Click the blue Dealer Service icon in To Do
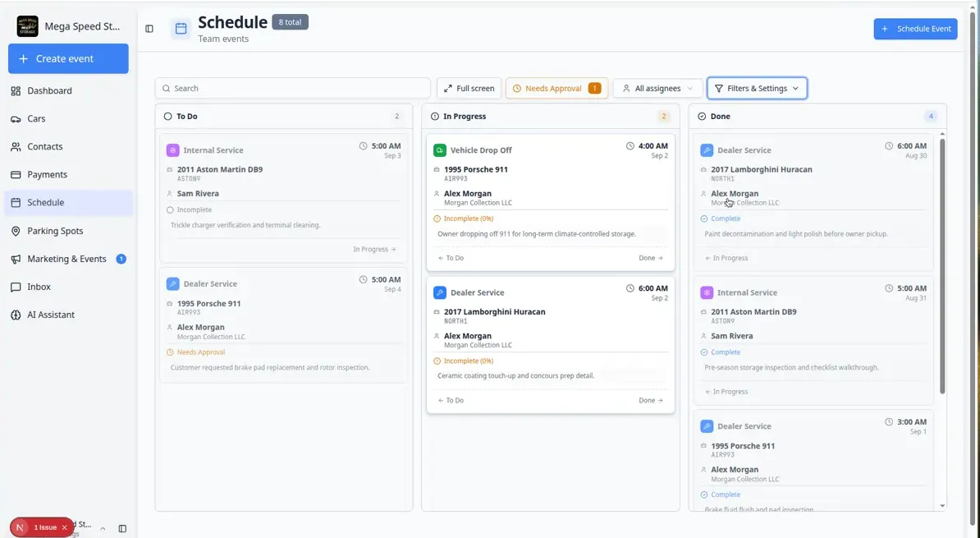This screenshot has width=980, height=538. tap(173, 284)
